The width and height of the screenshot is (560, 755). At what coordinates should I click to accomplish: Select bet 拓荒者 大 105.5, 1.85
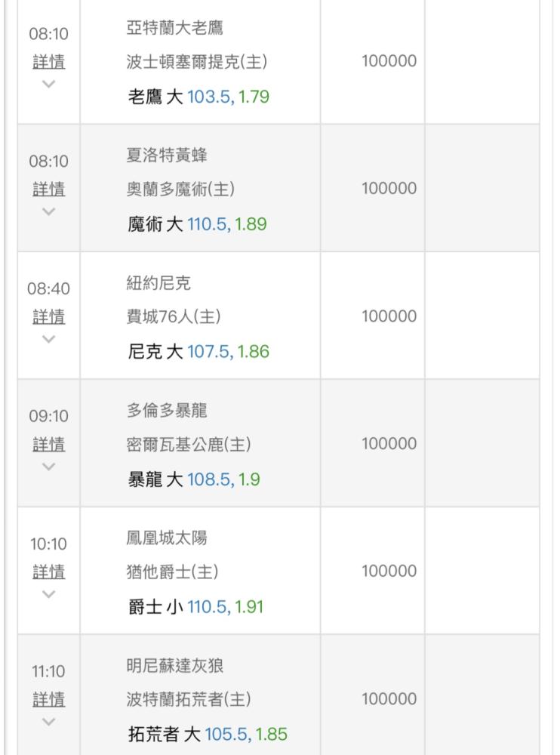click(x=208, y=735)
